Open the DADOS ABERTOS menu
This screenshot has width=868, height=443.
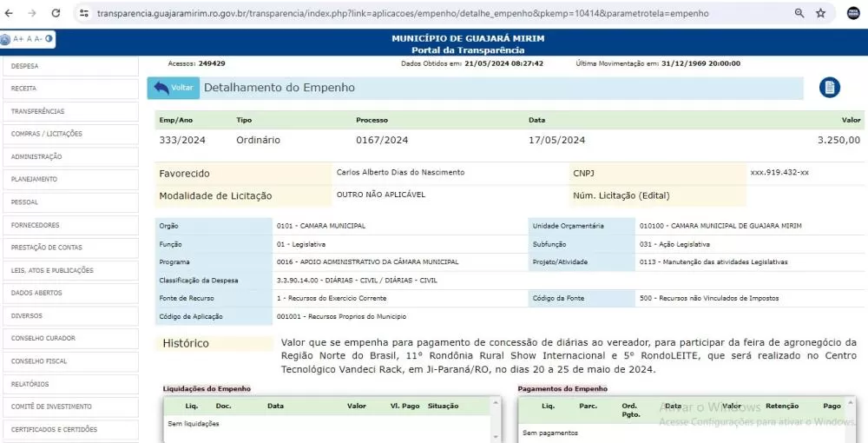[x=70, y=293]
